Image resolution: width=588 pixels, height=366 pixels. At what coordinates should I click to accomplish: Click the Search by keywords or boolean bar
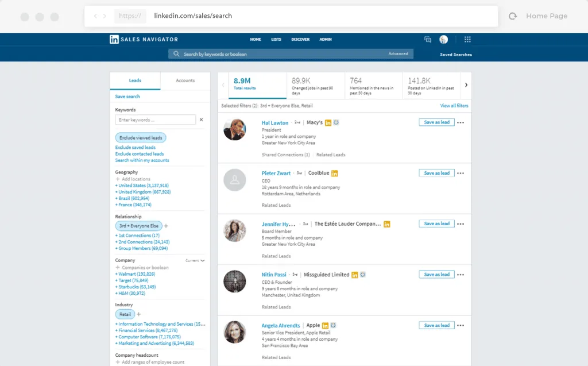(x=291, y=54)
